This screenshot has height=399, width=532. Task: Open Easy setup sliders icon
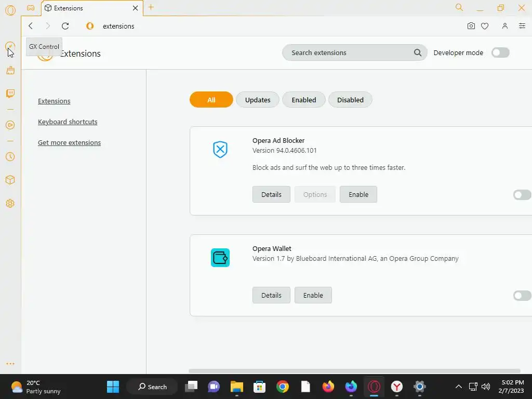(x=522, y=26)
